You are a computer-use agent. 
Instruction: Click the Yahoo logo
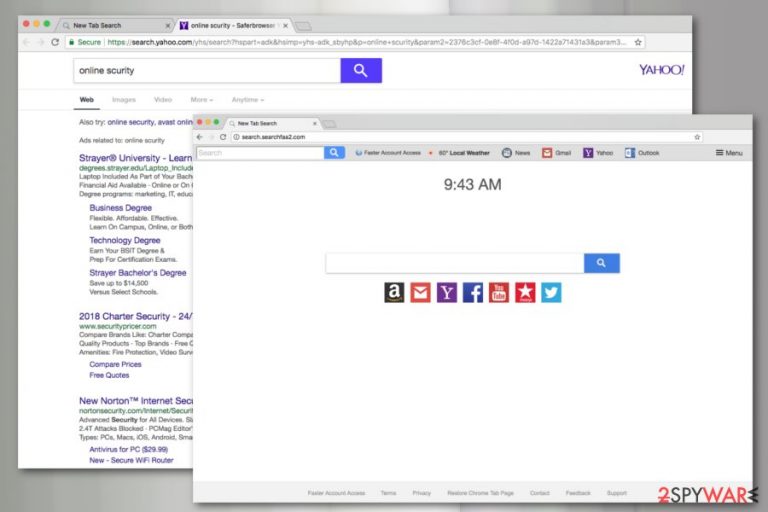click(x=661, y=70)
